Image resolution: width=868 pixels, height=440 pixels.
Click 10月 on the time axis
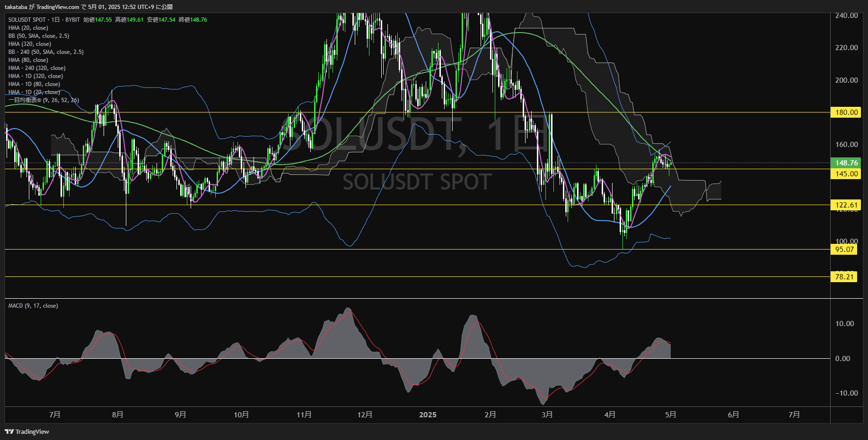tap(241, 414)
